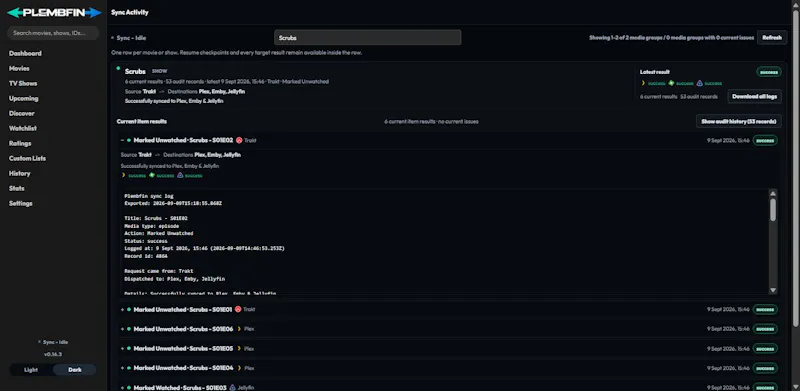
Task: Switch to Dark theme
Action: click(x=74, y=370)
